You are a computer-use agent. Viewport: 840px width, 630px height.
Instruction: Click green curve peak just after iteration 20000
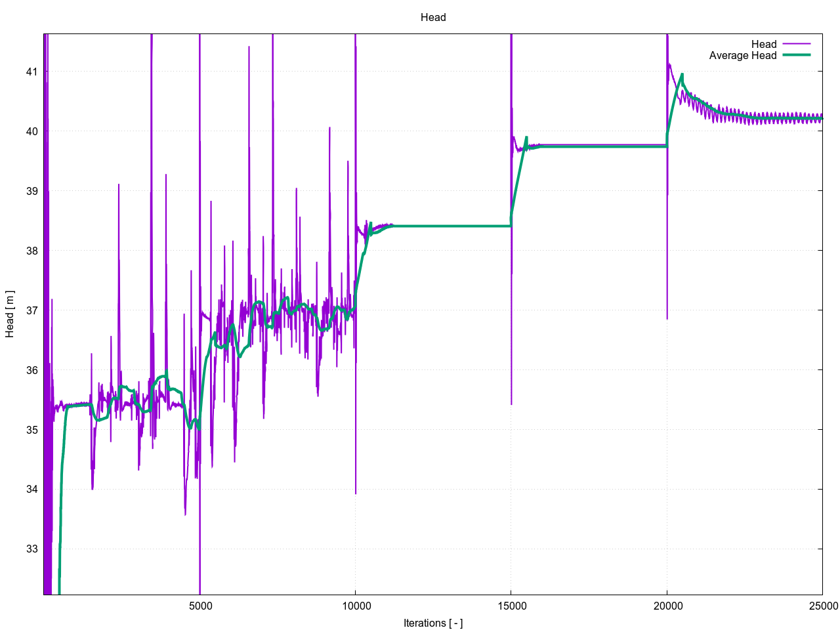[682, 75]
